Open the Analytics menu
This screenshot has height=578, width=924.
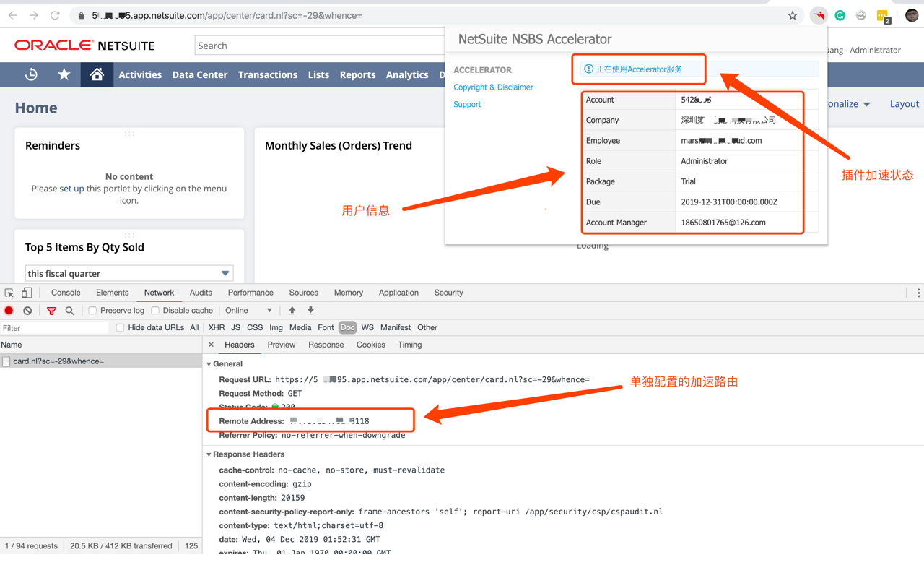407,74
